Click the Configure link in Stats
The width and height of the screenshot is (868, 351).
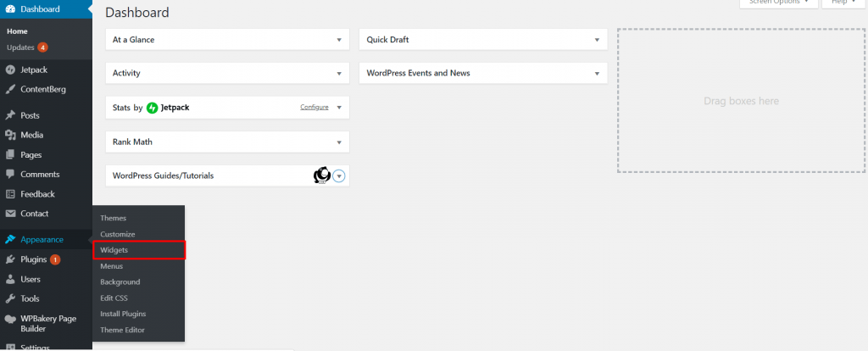coord(314,108)
